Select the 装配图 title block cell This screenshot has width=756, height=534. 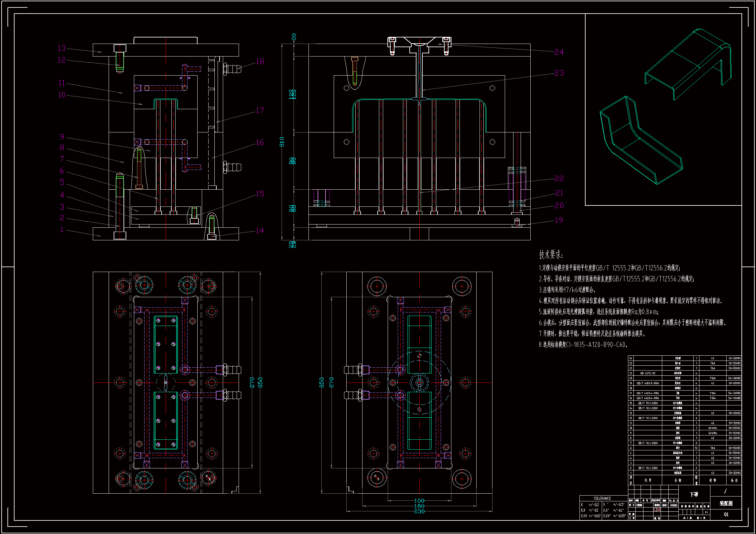726,503
